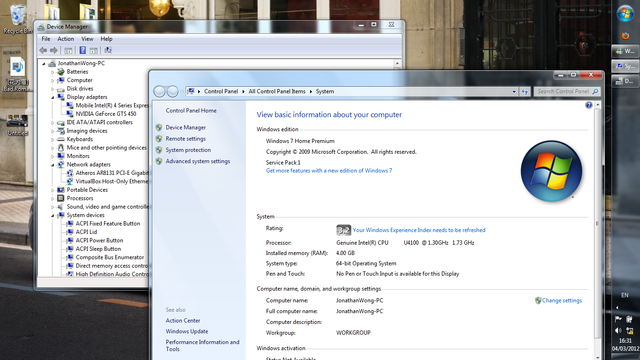The height and width of the screenshot is (360, 640).
Task: Open Device Manager link in System sidebar
Action: 186,127
